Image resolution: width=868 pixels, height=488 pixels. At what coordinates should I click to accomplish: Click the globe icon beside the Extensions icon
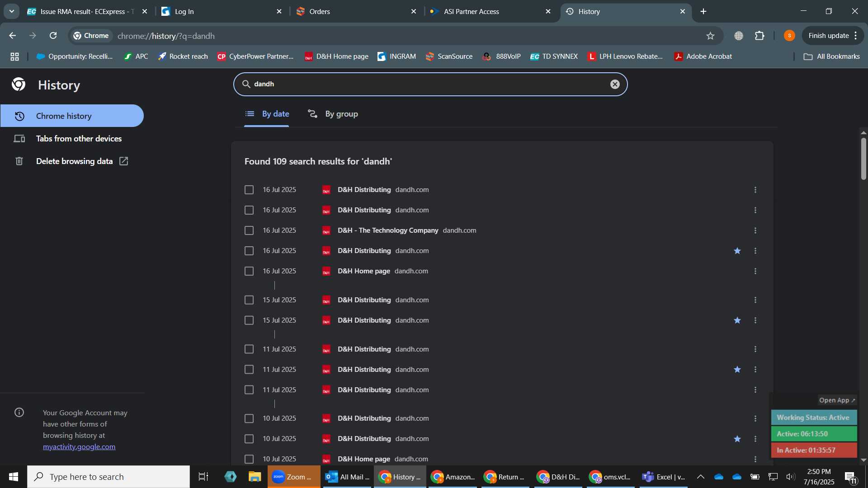739,36
